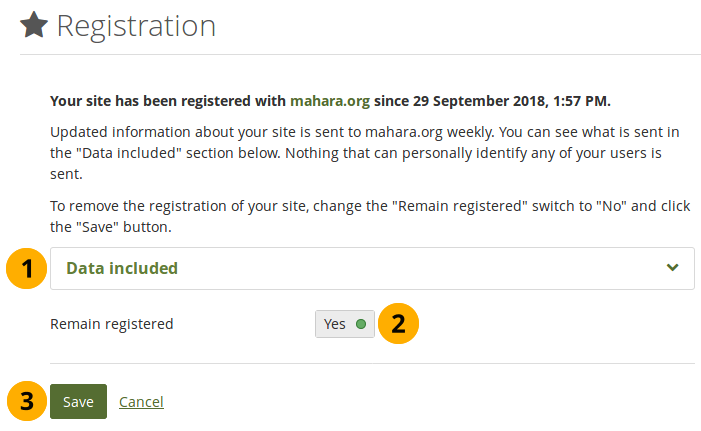Expand the Data included chevron arrow
This screenshot has height=431, width=701.
(x=673, y=268)
